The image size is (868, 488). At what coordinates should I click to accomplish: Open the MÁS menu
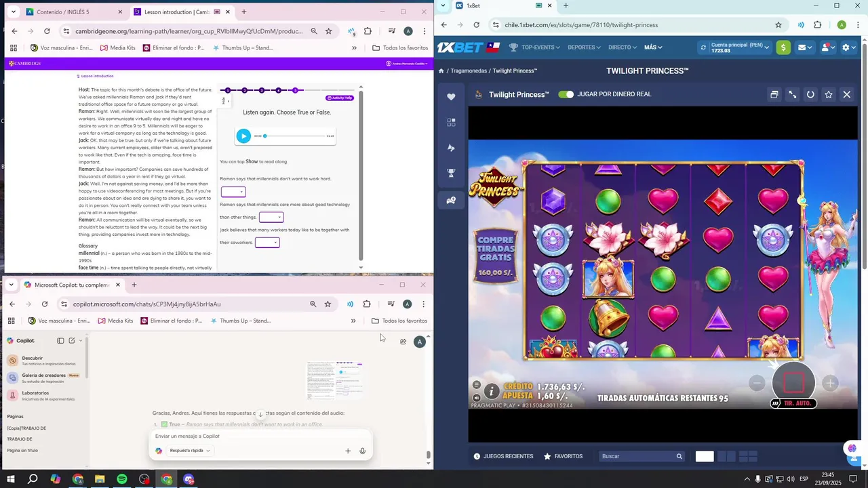pos(653,47)
